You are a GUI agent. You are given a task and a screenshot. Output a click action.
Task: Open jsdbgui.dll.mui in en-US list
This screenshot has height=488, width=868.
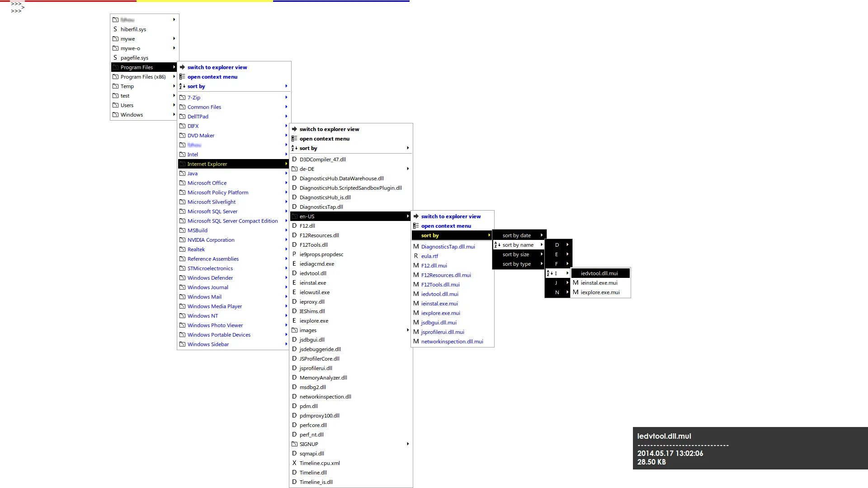click(x=439, y=323)
